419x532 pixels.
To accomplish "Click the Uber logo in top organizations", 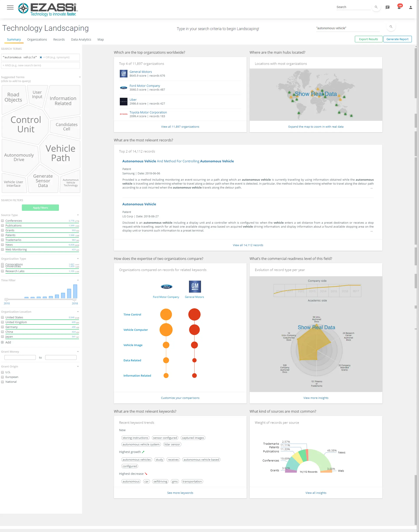I will point(123,101).
